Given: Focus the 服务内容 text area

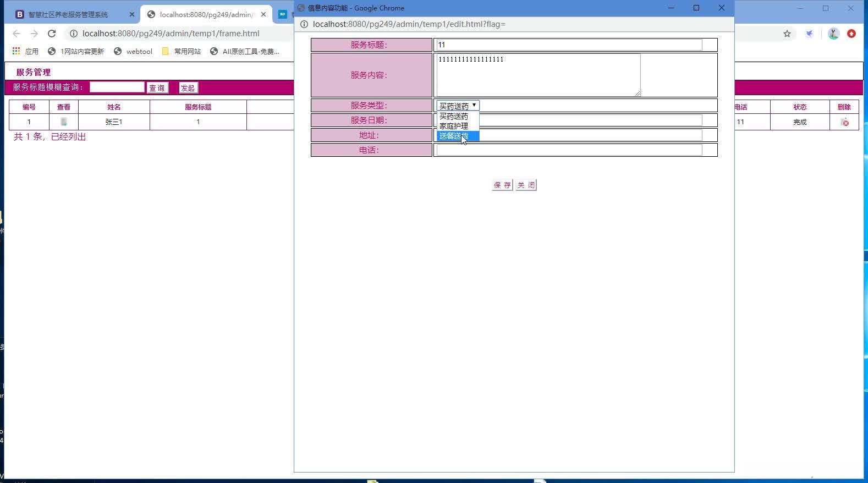Looking at the screenshot, I should click(539, 75).
